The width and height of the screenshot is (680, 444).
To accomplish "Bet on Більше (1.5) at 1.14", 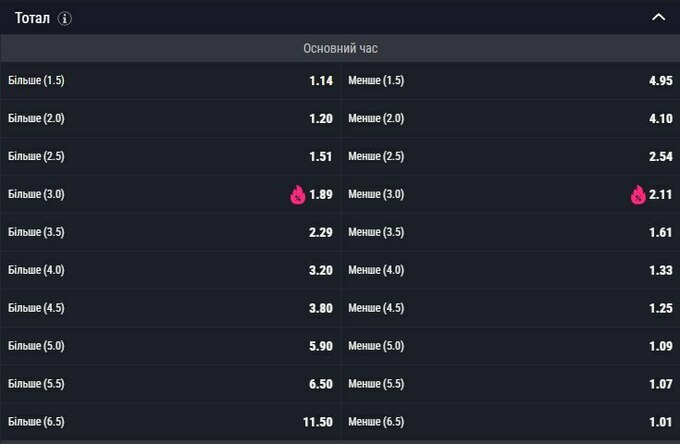I will [x=170, y=81].
